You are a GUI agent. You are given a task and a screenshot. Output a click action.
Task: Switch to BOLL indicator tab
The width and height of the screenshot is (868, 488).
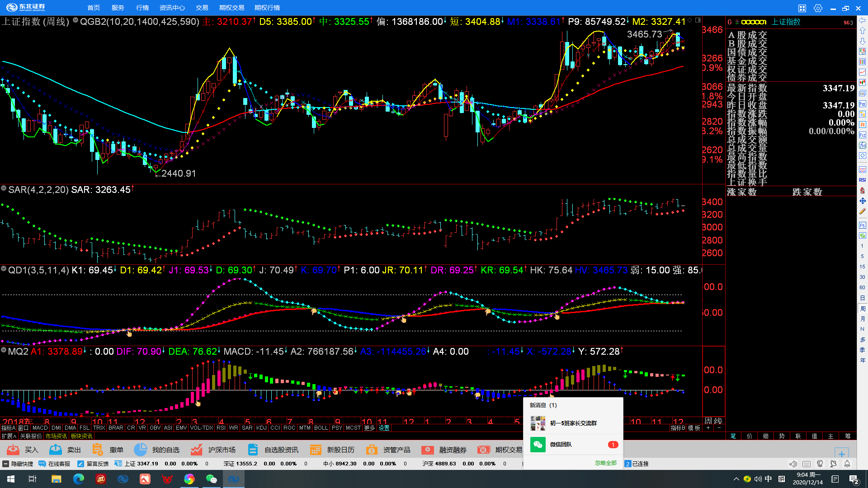(321, 428)
